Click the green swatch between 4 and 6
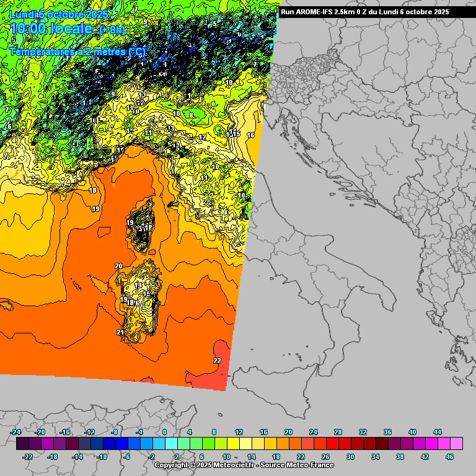Screen dimensions: 476x476 pyautogui.click(x=196, y=444)
